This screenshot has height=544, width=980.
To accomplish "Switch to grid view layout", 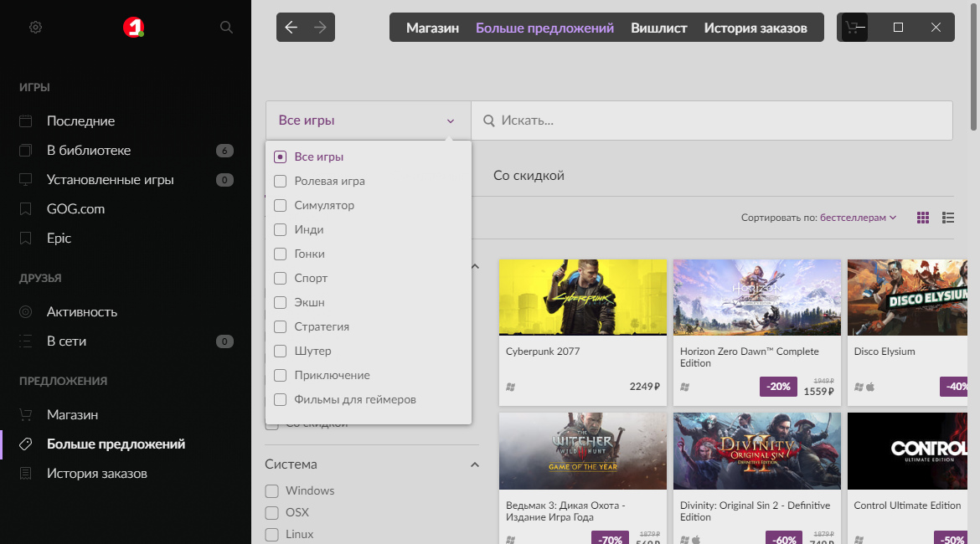I will pos(923,218).
